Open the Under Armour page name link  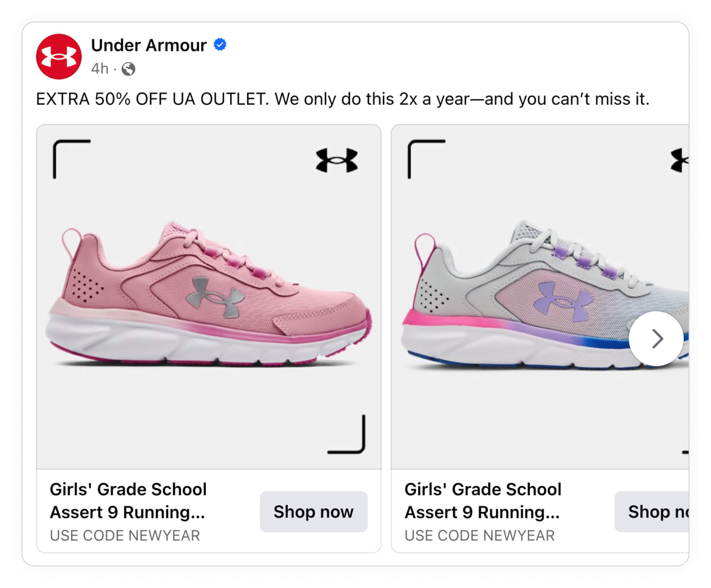(149, 45)
